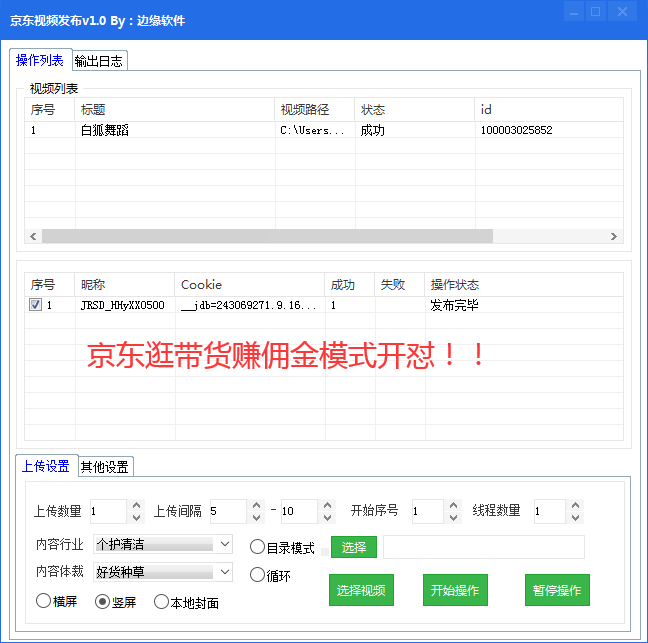
Task: Click the 标题 column header in video list
Action: click(175, 110)
